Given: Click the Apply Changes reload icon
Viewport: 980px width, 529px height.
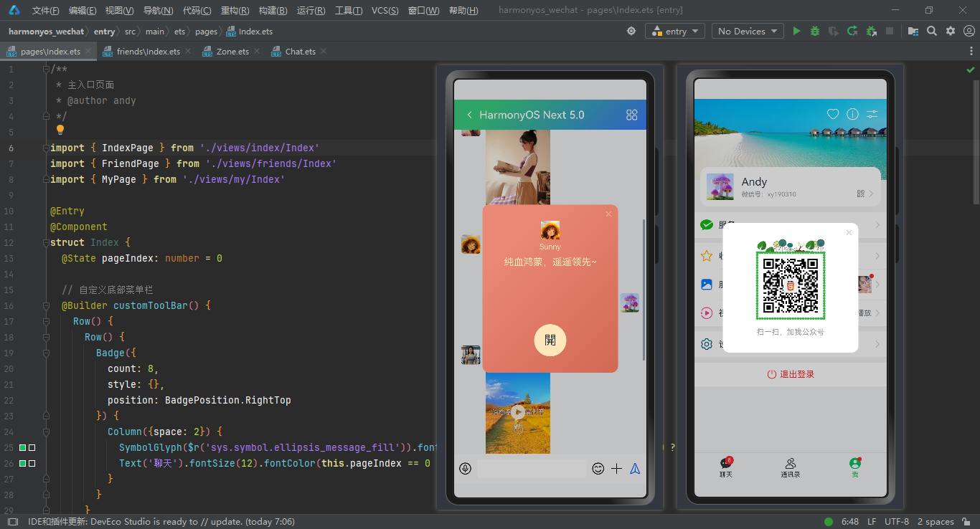Looking at the screenshot, I should click(852, 32).
